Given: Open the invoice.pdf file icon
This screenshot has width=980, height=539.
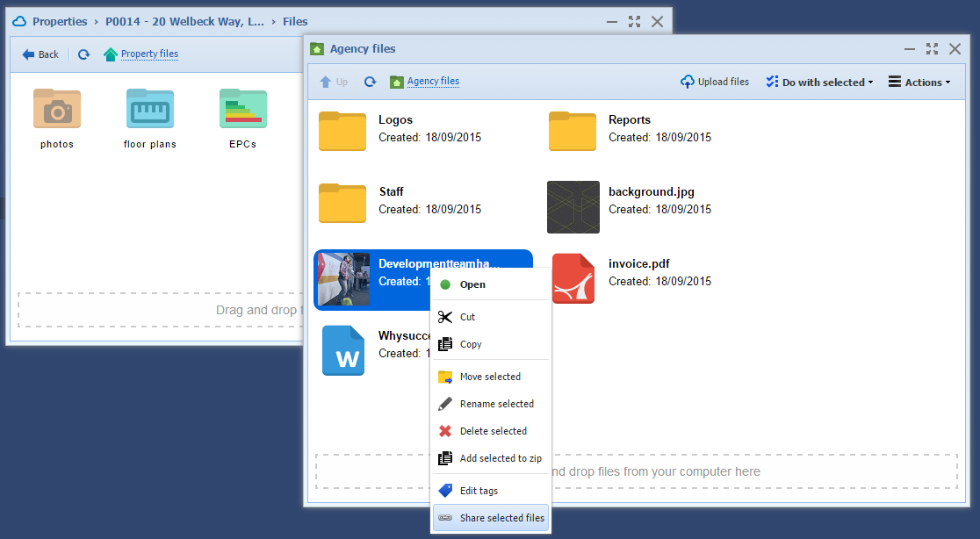Looking at the screenshot, I should tap(573, 278).
